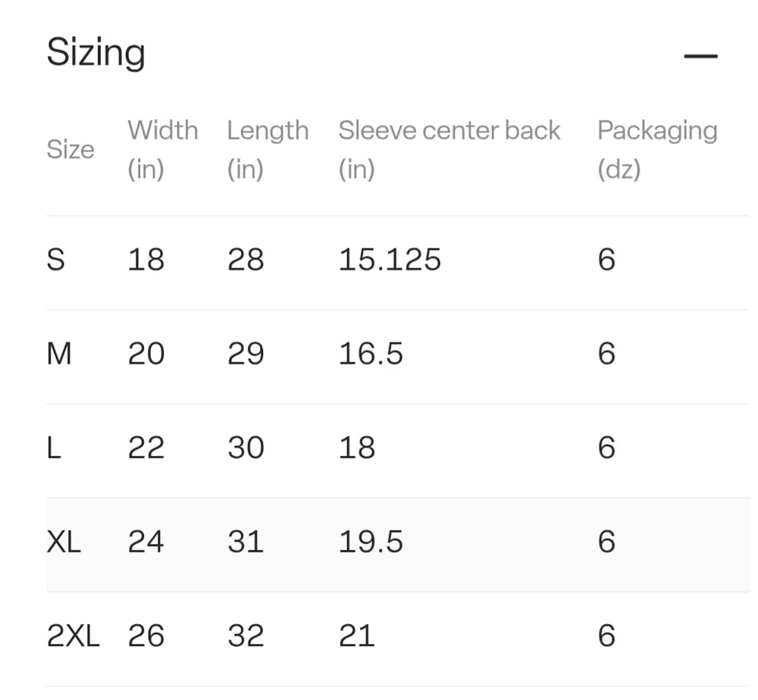This screenshot has width=758, height=700.
Task: Click length value 28 in S row
Action: click(246, 260)
